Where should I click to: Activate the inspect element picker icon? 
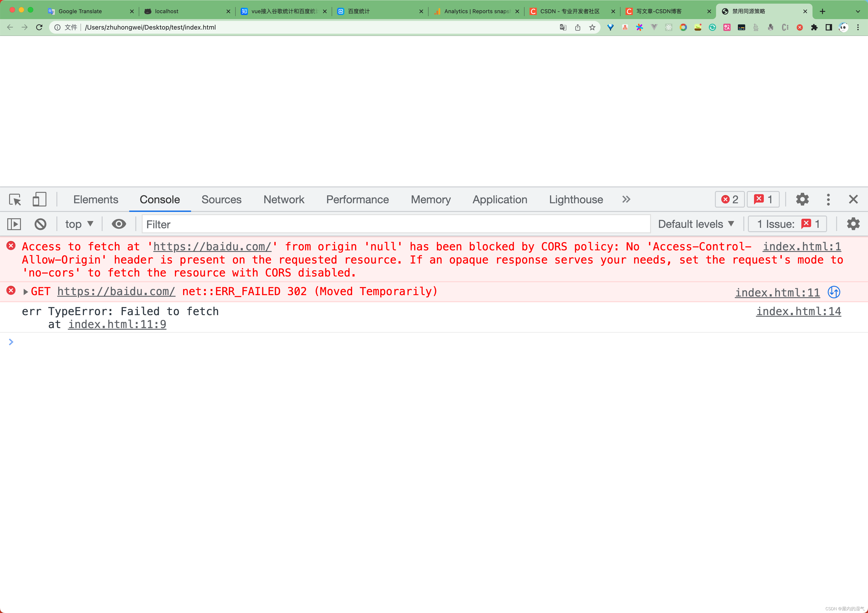[x=15, y=199]
